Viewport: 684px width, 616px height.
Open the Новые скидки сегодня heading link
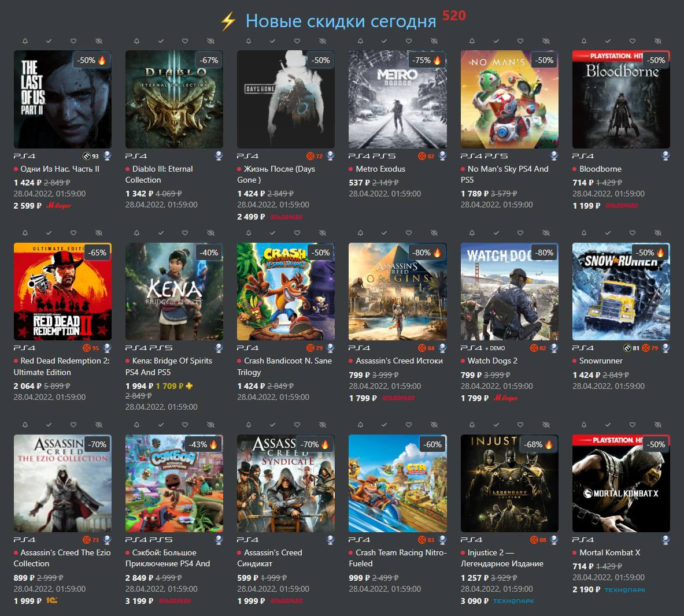(x=341, y=21)
